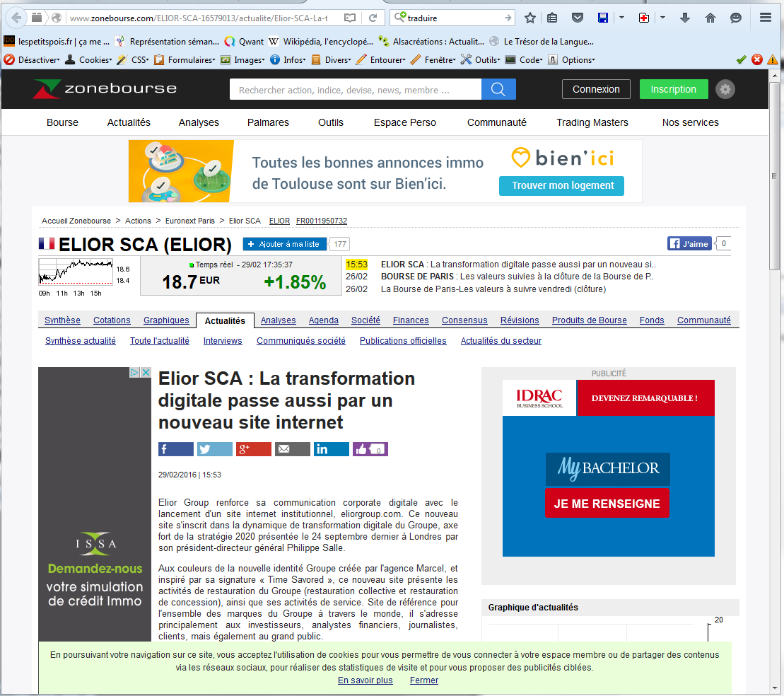This screenshot has width=784, height=696.
Task: Open the Palmares main menu
Action: pyautogui.click(x=268, y=122)
